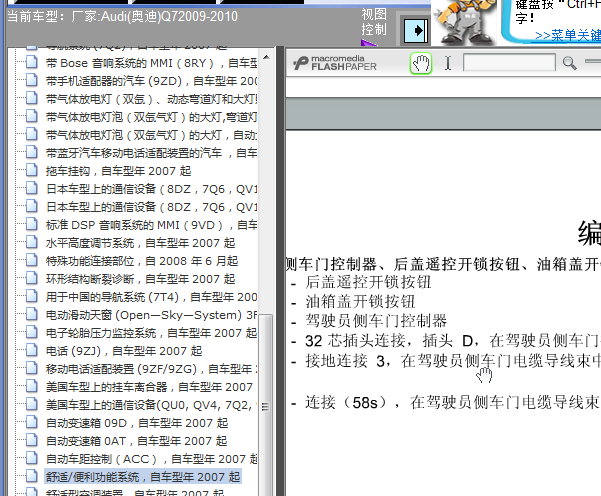Open 自动变速箱 0AT，自车型年 2007 起
The width and height of the screenshot is (601, 496).
click(x=136, y=441)
